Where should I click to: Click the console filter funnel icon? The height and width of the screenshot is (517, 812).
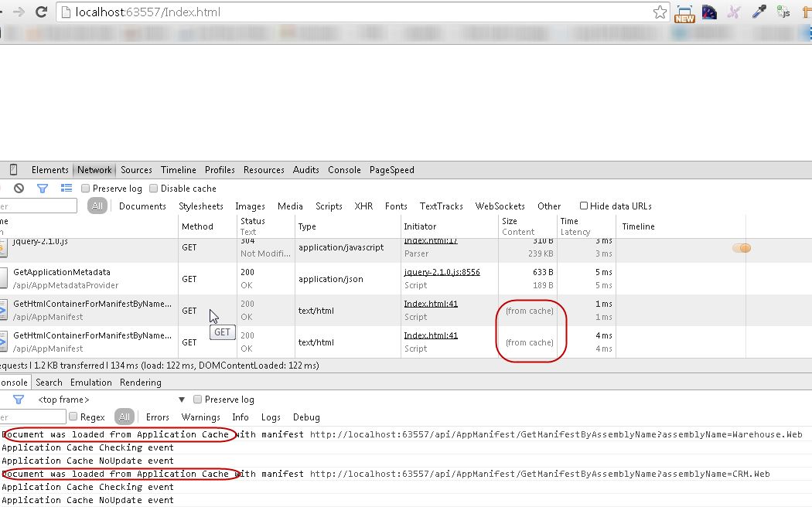[19, 400]
